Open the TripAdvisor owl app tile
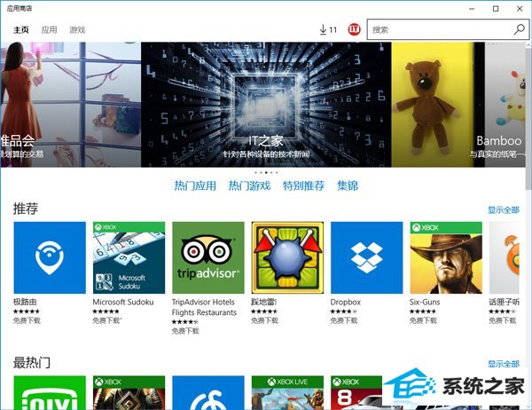 click(208, 257)
